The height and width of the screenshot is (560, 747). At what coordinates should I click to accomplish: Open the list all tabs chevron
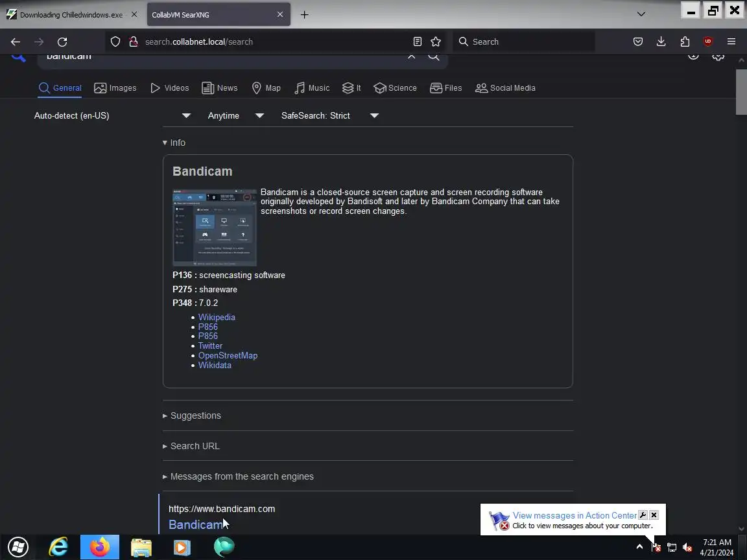point(641,14)
